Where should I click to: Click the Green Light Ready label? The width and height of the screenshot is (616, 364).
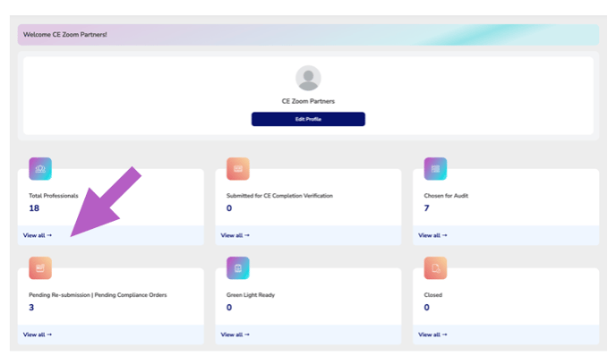tap(251, 295)
